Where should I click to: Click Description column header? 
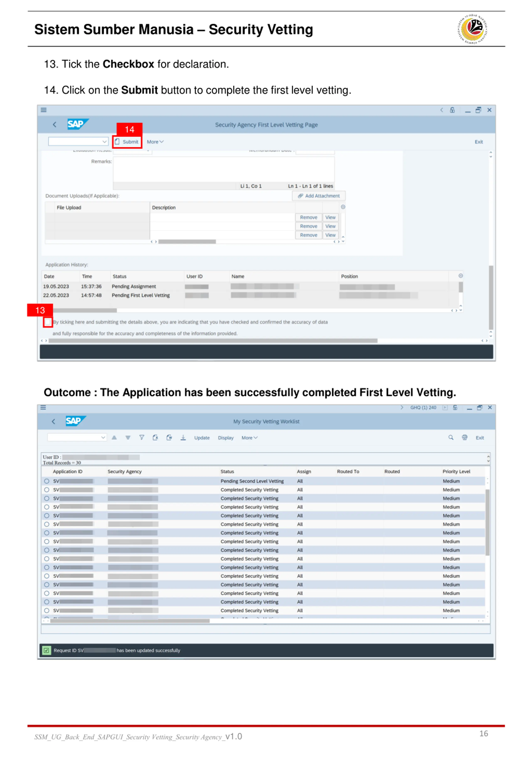tap(164, 207)
